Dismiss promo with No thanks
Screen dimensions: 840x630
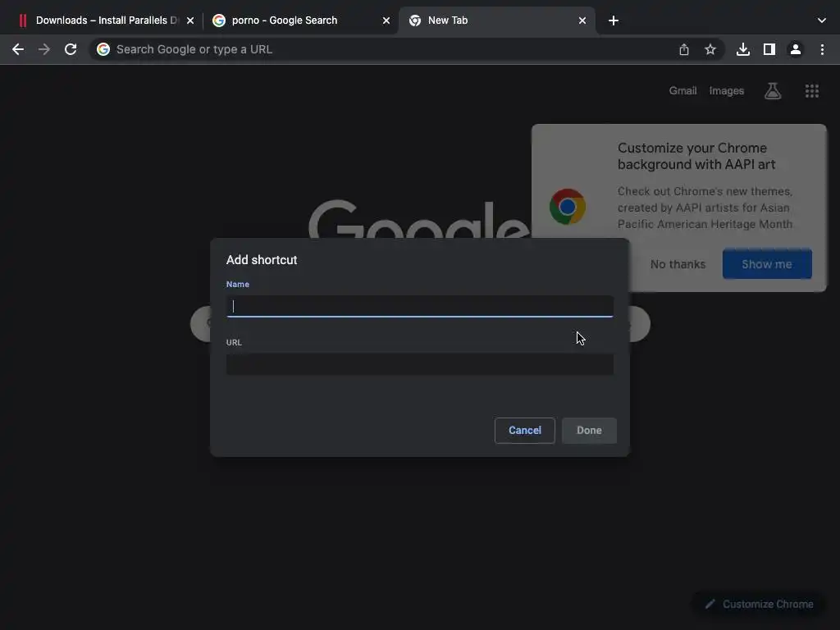[678, 264]
